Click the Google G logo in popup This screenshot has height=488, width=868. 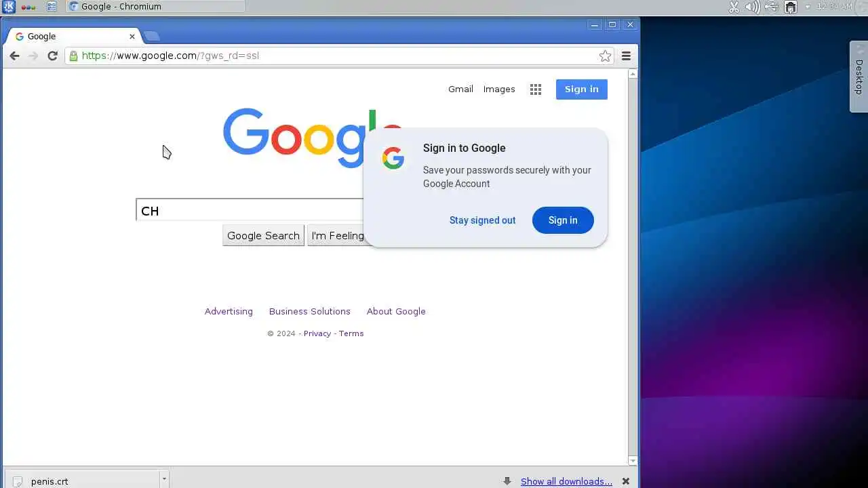point(393,158)
